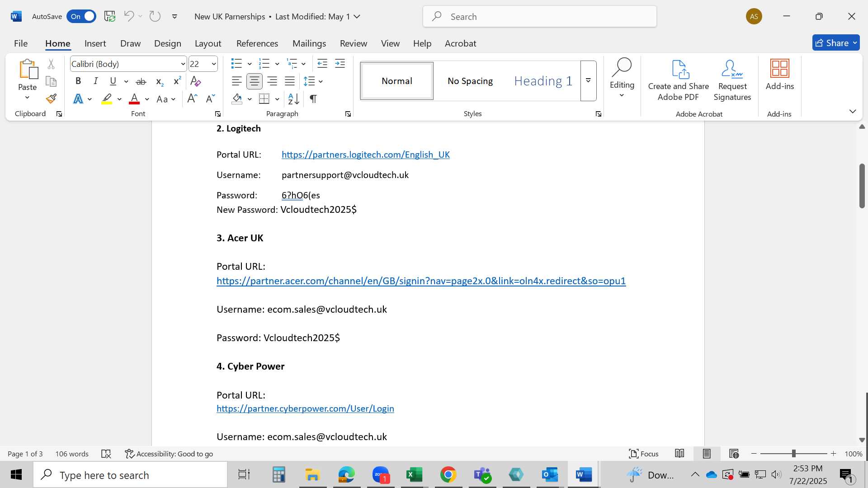This screenshot has height=488, width=868.
Task: Open the Add-ins button
Action: tap(780, 75)
